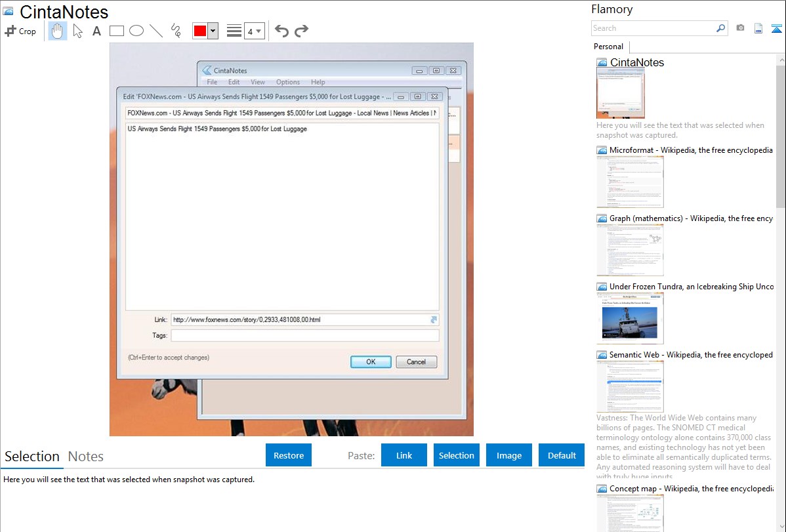Open the line thickness dropdown
The width and height of the screenshot is (786, 532).
[255, 31]
